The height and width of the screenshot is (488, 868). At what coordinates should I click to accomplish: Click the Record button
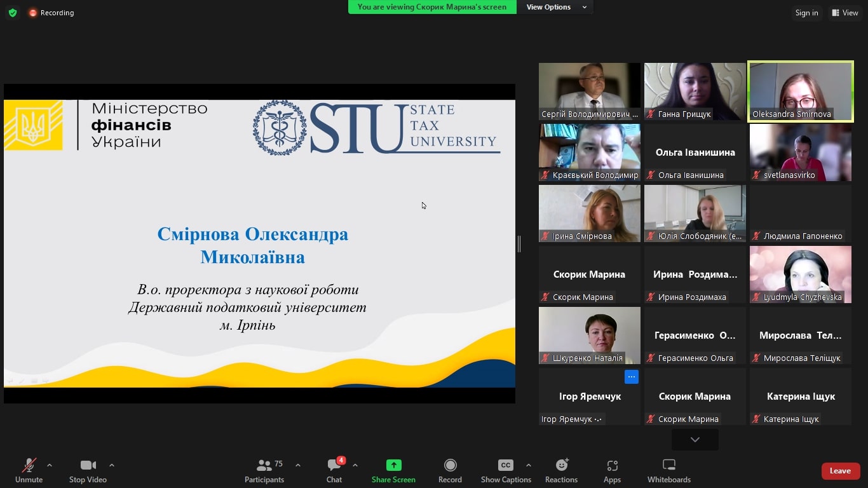(450, 471)
